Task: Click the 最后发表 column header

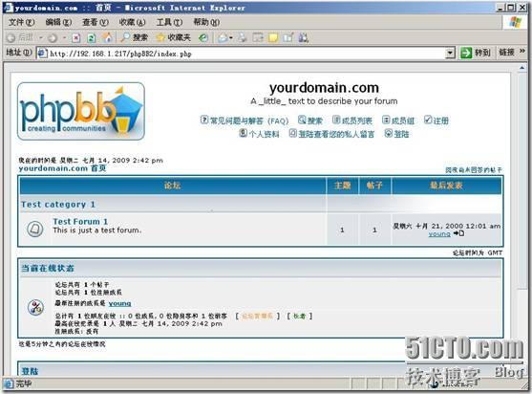Action: 446,186
